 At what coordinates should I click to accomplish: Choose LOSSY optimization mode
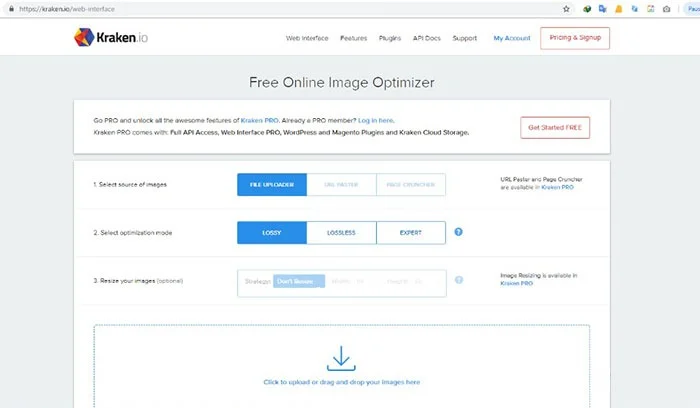pos(272,233)
